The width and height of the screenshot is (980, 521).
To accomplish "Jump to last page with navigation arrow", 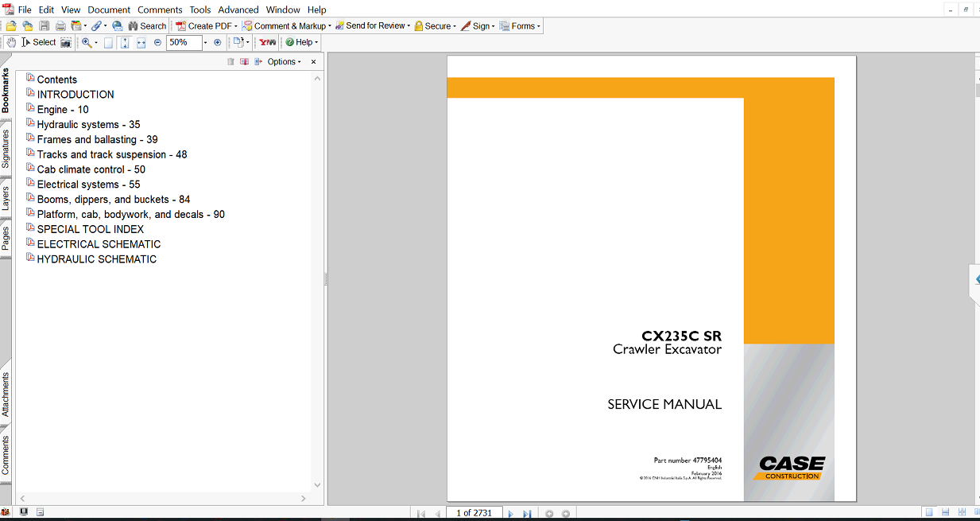I will click(x=527, y=513).
